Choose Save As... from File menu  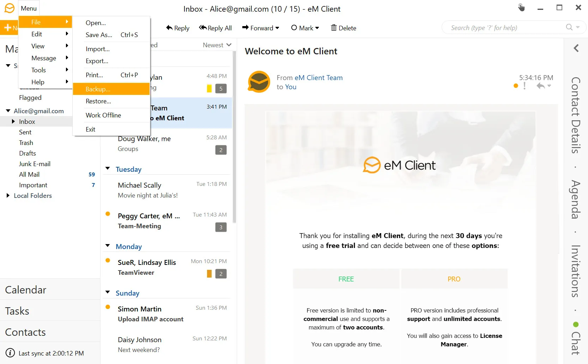click(111, 35)
